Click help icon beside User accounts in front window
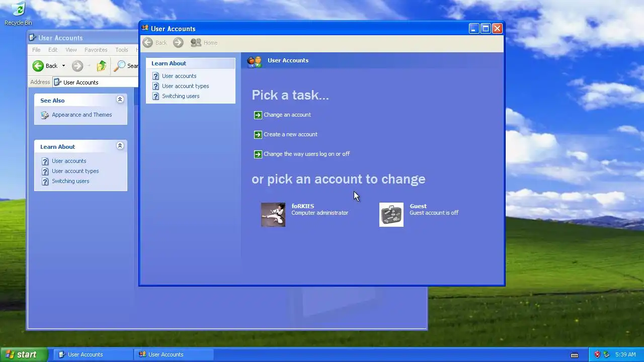 pyautogui.click(x=155, y=76)
